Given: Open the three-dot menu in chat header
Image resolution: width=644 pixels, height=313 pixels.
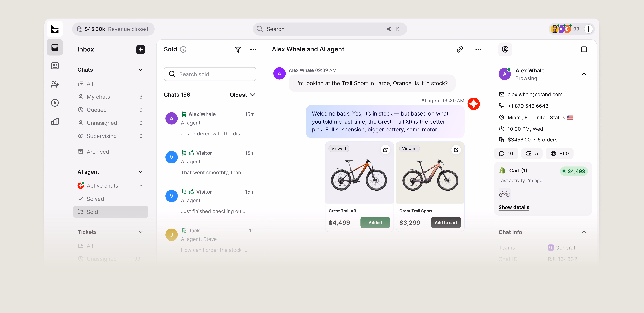Looking at the screenshot, I should [x=478, y=49].
